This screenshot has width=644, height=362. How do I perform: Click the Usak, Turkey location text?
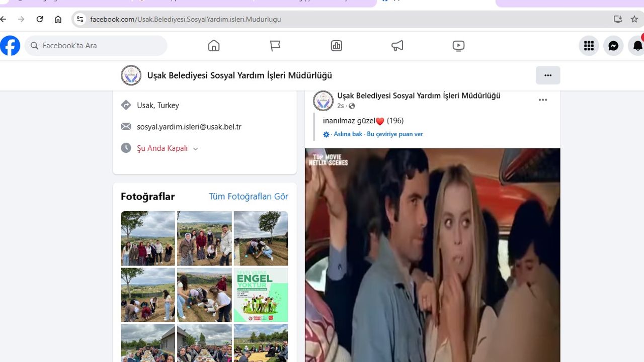[x=158, y=105]
